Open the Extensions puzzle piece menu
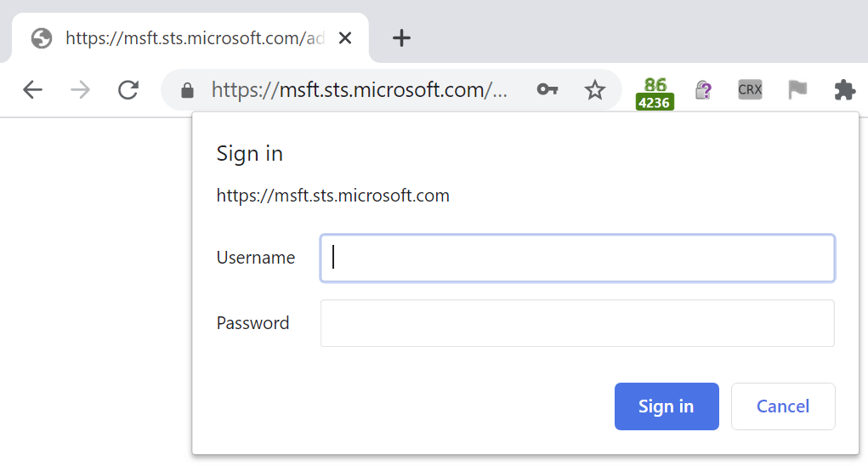The image size is (868, 466). pyautogui.click(x=844, y=89)
